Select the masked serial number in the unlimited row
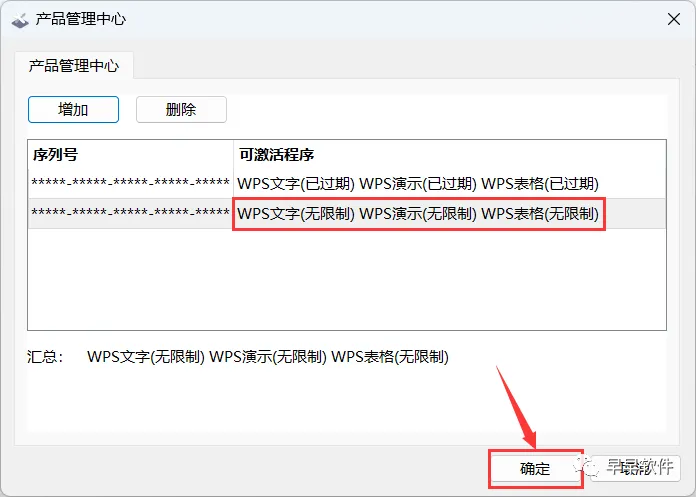This screenshot has height=497, width=696. [130, 213]
